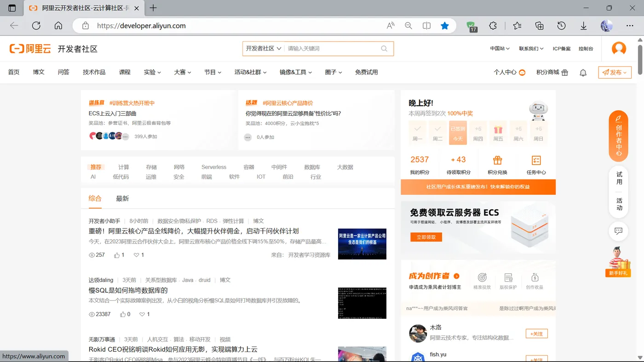Go to browser home icon
Image resolution: width=644 pixels, height=362 pixels.
click(58, 26)
